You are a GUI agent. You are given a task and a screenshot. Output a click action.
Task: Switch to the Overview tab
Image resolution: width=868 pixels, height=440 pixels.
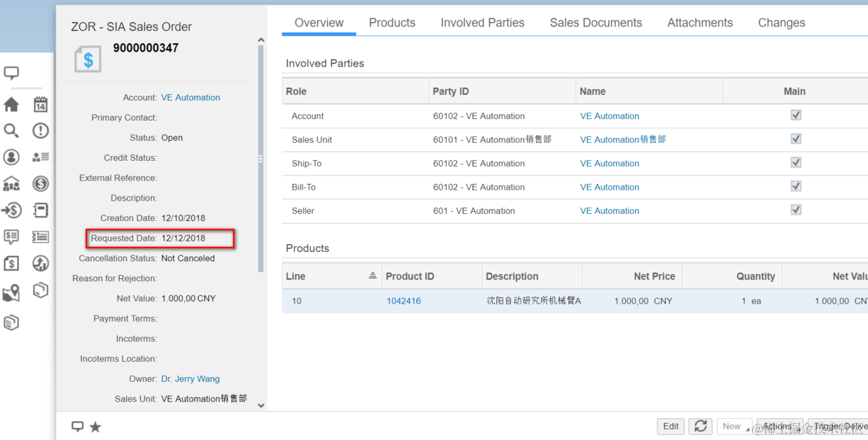coord(319,22)
